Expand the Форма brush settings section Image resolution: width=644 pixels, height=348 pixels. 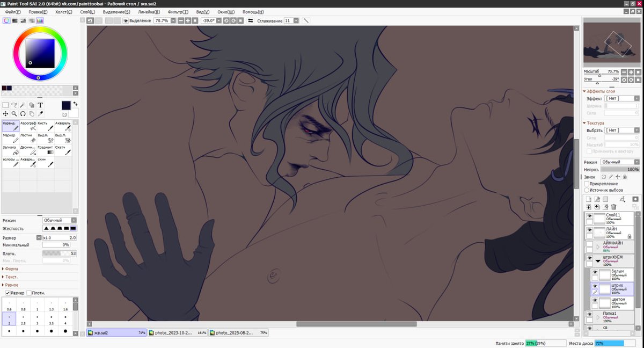[x=10, y=269]
